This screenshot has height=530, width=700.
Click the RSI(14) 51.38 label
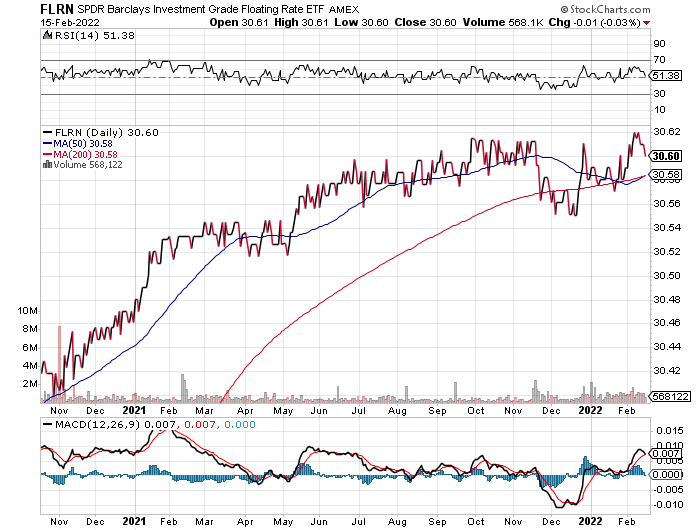coord(94,36)
